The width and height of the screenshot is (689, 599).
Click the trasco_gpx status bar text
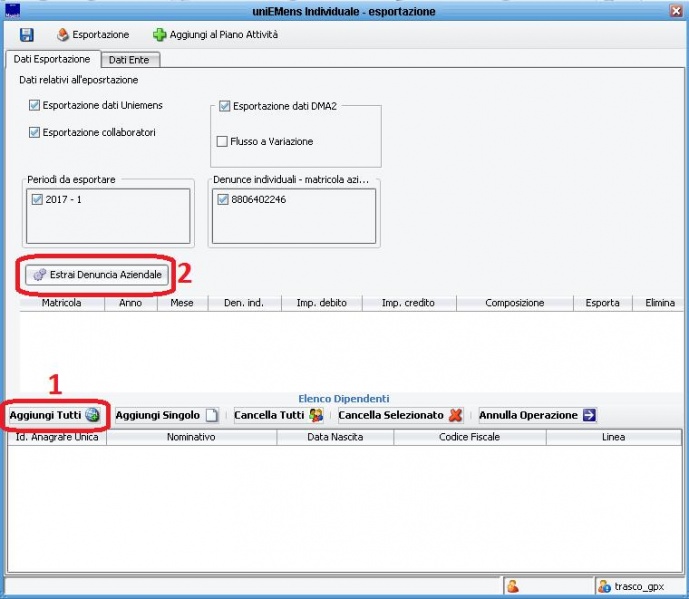tap(639, 587)
